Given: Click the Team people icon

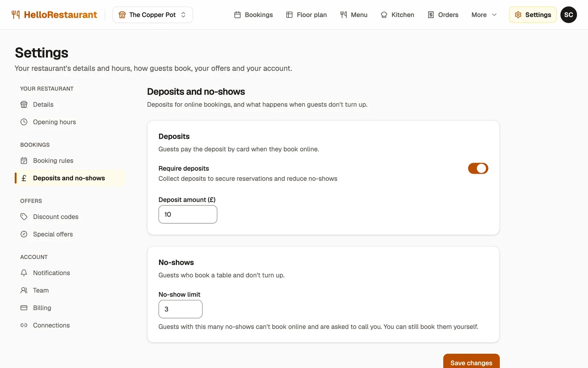Looking at the screenshot, I should point(24,290).
